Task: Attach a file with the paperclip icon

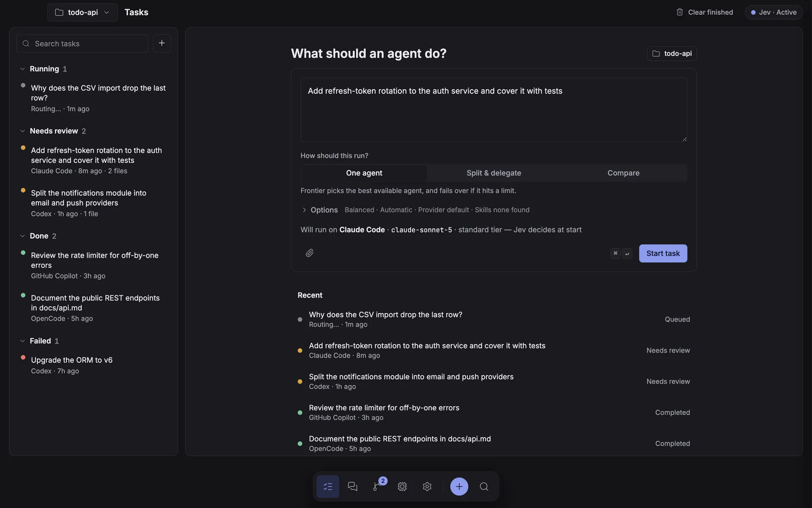Action: (310, 253)
